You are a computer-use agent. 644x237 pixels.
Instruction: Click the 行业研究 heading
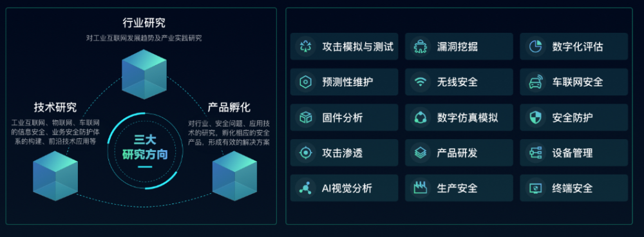(x=144, y=23)
